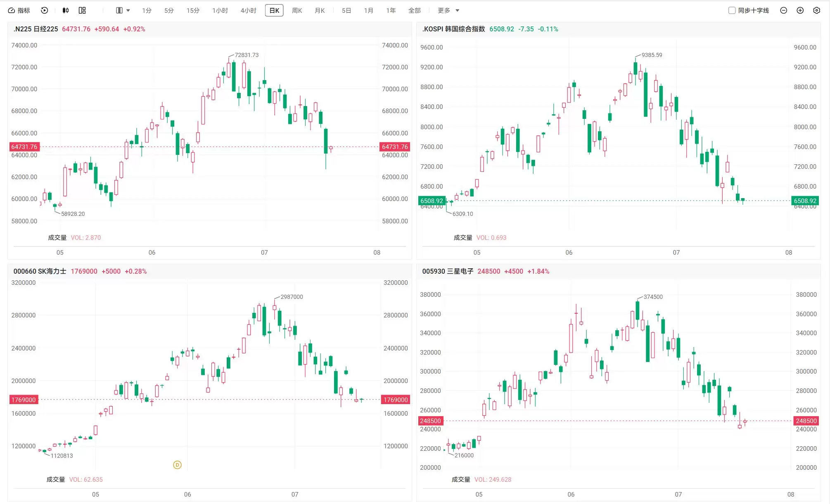Select the candlestick chart type icon

point(66,10)
